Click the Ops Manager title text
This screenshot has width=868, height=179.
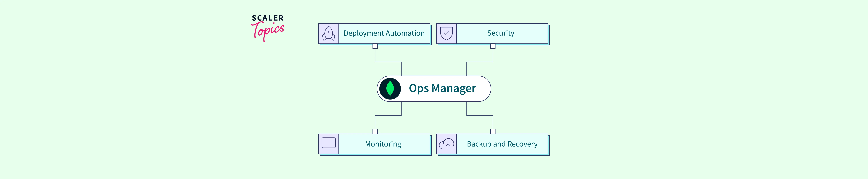click(x=442, y=88)
